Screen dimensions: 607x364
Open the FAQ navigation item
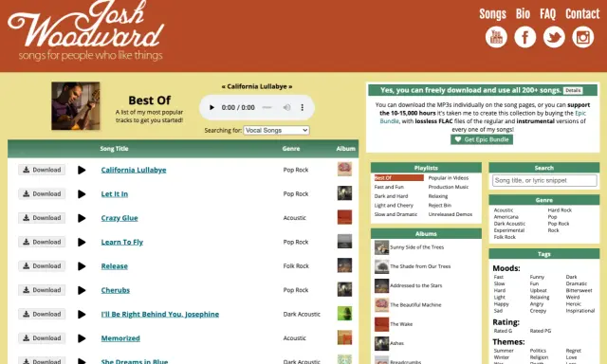pyautogui.click(x=548, y=14)
